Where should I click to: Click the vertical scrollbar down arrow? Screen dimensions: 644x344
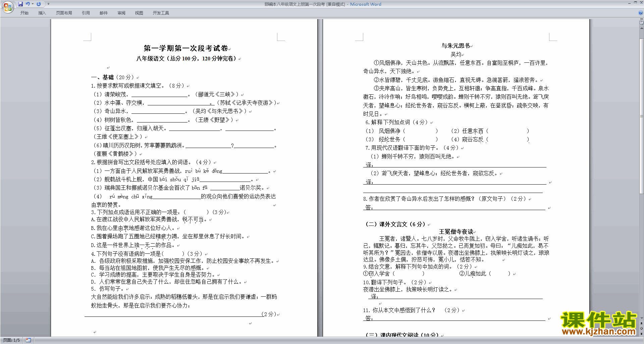coord(642,318)
